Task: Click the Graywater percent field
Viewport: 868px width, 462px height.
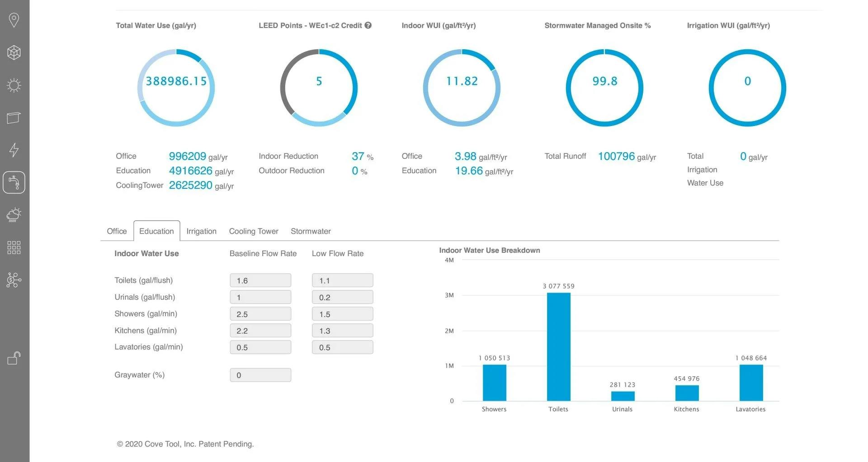Action: (260, 375)
